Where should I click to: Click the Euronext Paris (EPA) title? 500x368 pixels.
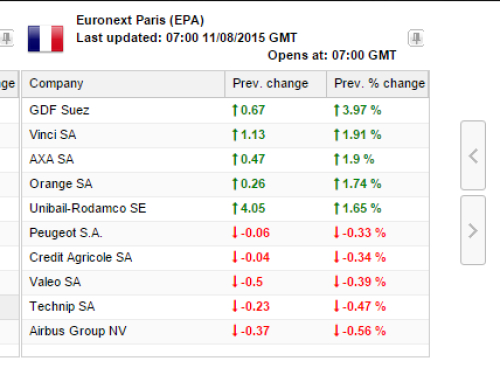[140, 20]
